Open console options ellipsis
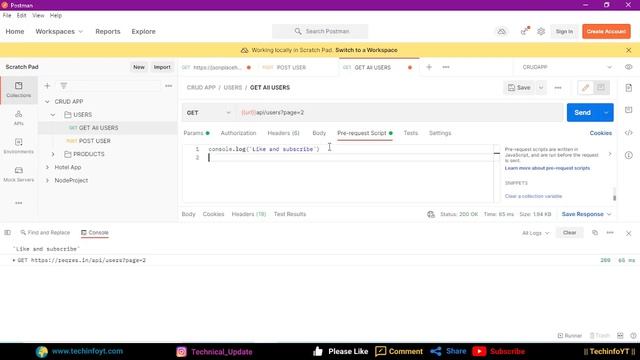640x360 pixels. click(x=610, y=233)
